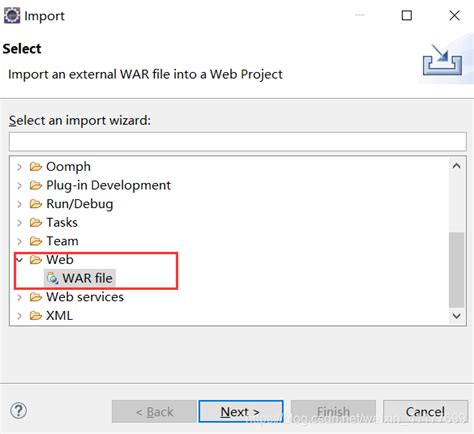474x434 pixels.
Task: Expand the Oomph category
Action: 20,166
